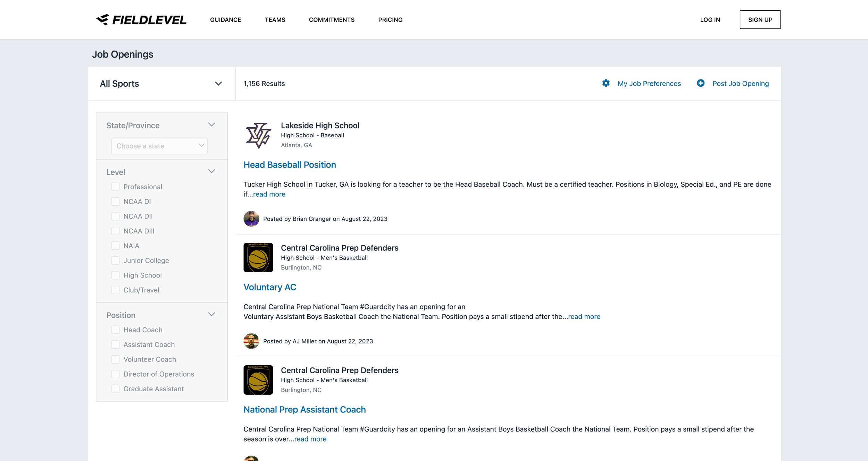Screen dimensions: 868x461
Task: Tick the Head Coach position checkbox
Action: point(115,330)
